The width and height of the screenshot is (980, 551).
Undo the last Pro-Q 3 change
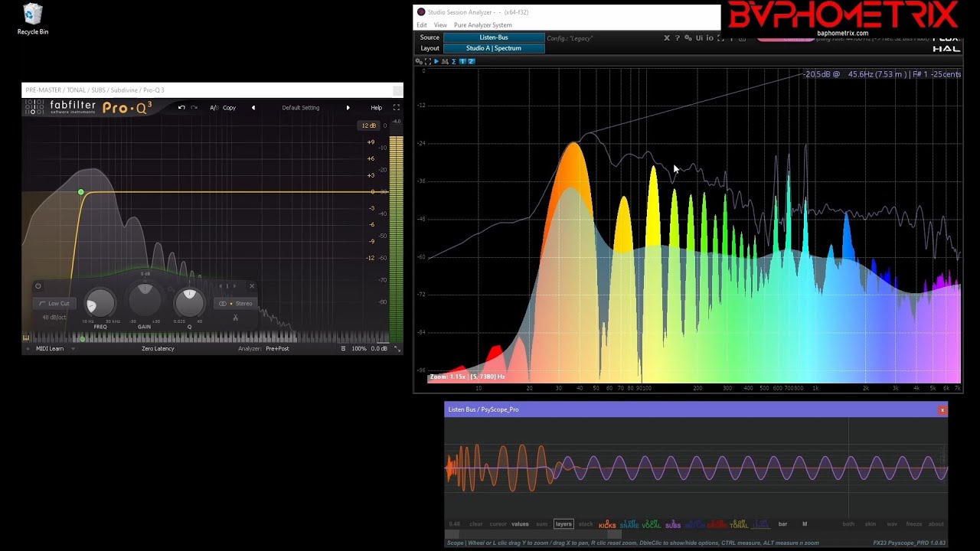[181, 108]
